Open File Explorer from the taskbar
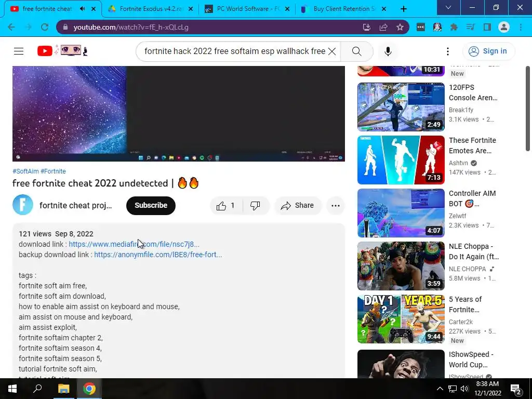 click(63, 389)
